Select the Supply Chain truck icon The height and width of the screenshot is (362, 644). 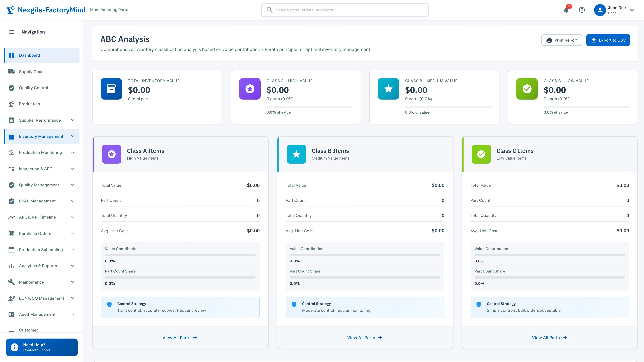click(x=12, y=71)
